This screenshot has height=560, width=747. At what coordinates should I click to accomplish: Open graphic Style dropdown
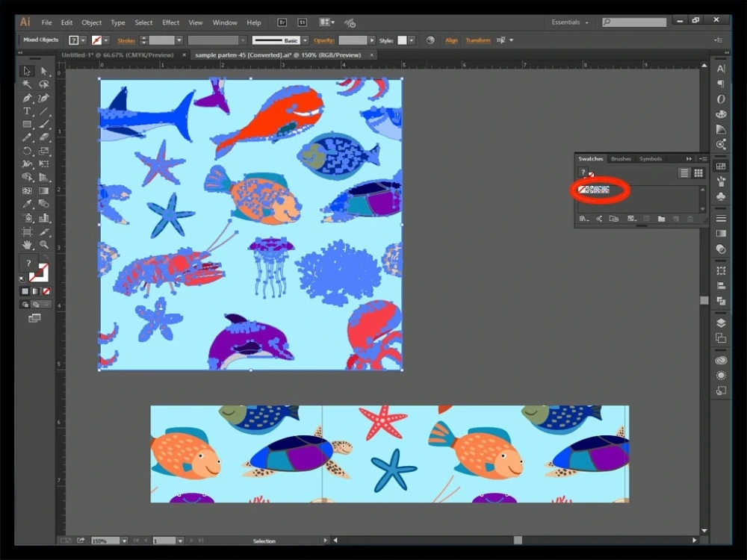(412, 40)
